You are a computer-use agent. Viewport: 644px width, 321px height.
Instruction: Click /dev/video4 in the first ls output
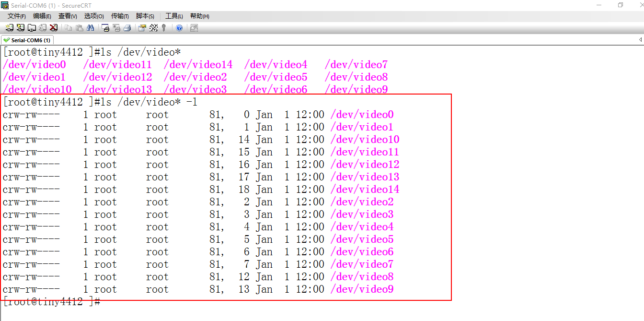(276, 65)
